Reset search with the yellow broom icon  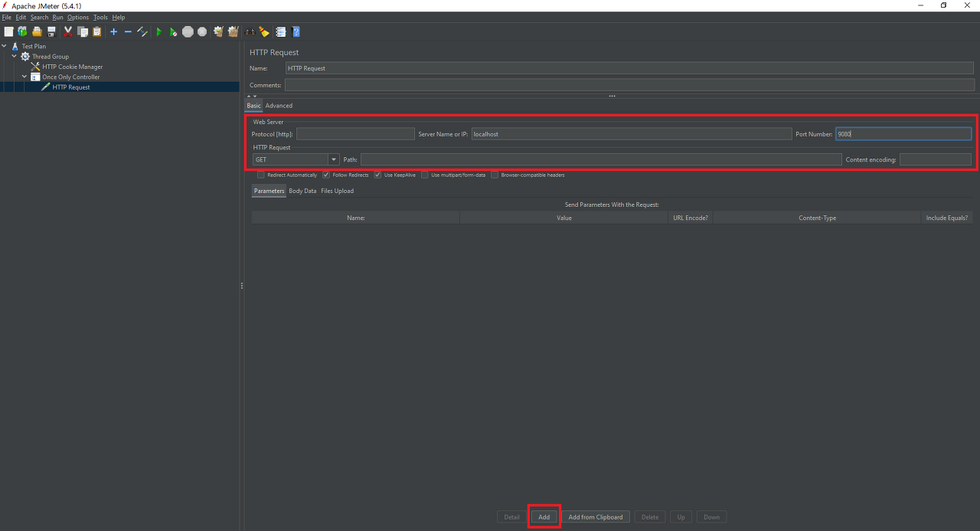(264, 31)
